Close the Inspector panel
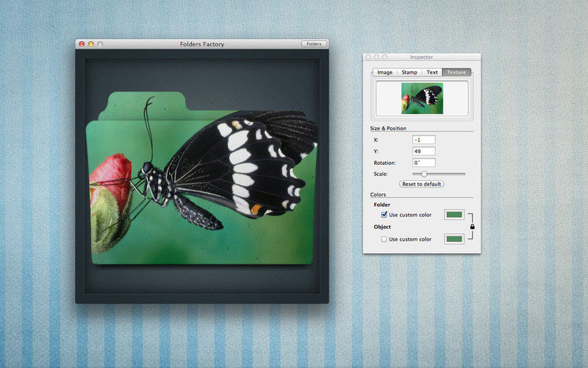The image size is (588, 368). click(x=368, y=57)
